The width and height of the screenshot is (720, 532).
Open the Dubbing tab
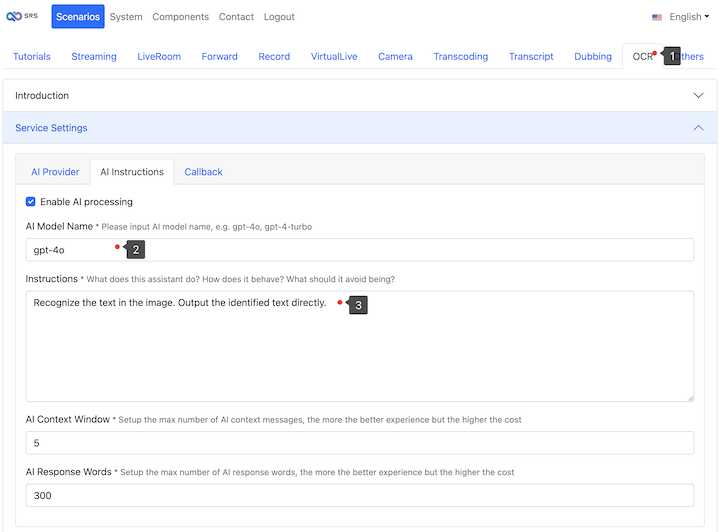(592, 57)
